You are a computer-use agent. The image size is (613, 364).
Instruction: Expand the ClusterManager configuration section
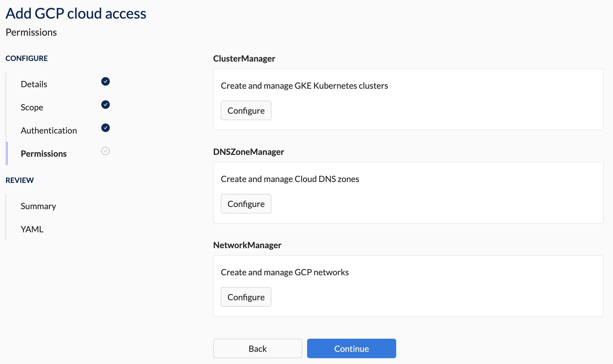click(246, 110)
